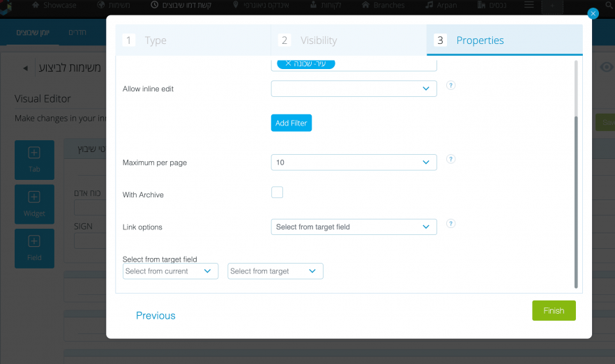The image size is (615, 364).
Task: Open the Select from current dropdown
Action: pos(170,271)
